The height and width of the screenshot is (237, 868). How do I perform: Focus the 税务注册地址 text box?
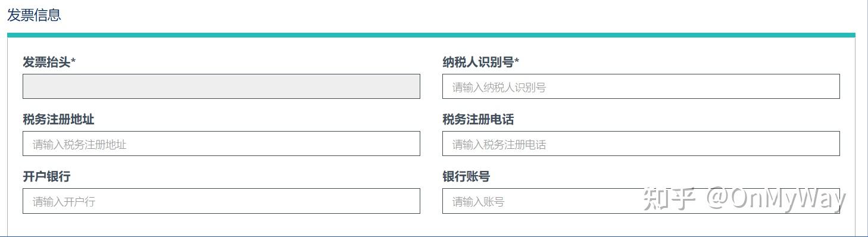point(221,144)
